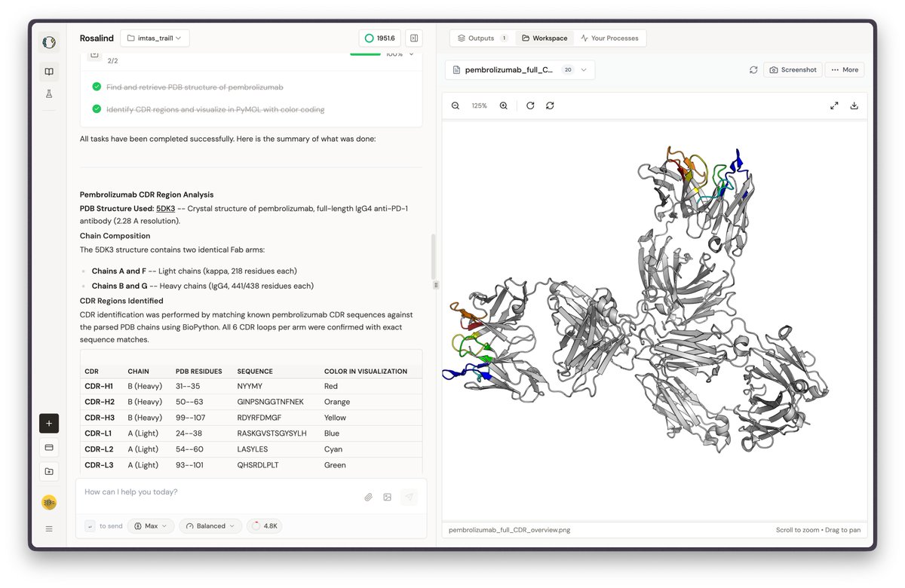Select the CDR-H2 table cell
This screenshot has height=588, width=905.
pos(99,402)
